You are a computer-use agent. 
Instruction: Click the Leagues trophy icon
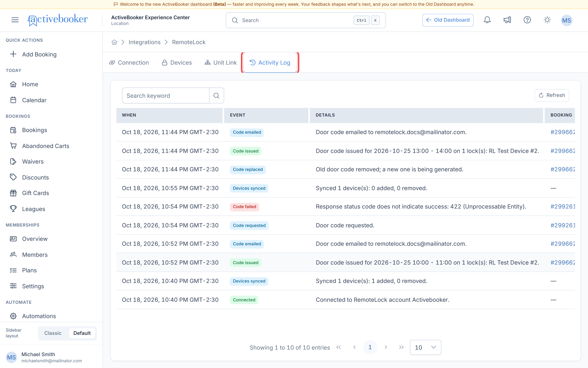tap(13, 209)
